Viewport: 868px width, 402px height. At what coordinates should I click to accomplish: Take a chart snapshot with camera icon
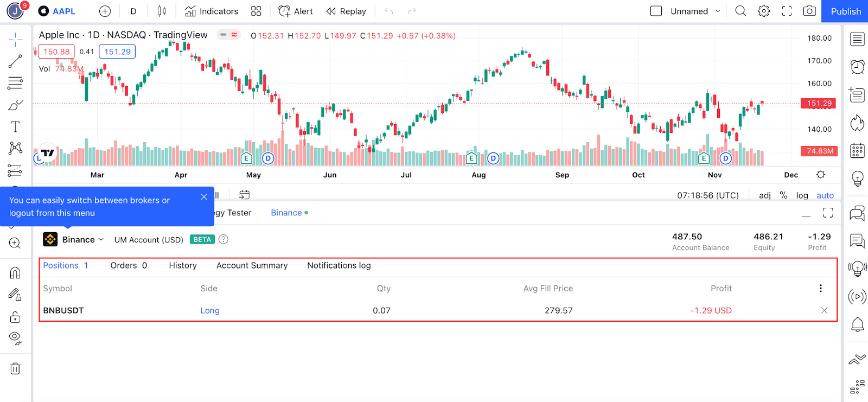coord(809,11)
